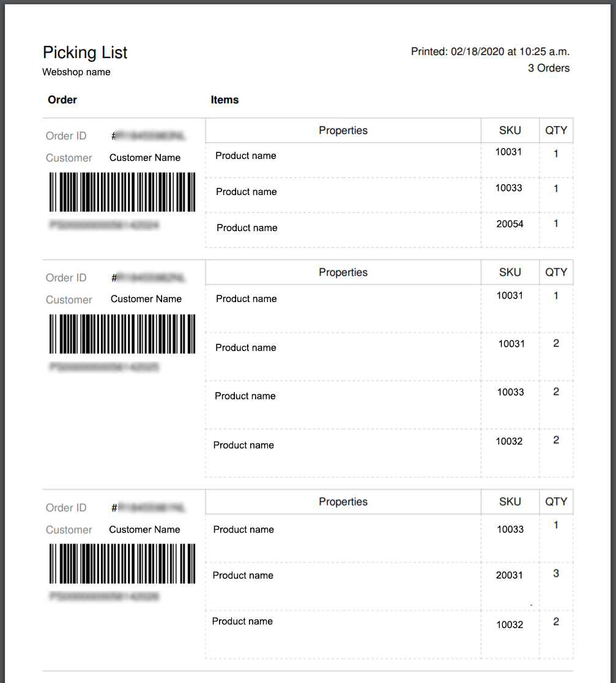This screenshot has height=683, width=616.
Task: Click the first order's Properties header
Action: [x=343, y=130]
